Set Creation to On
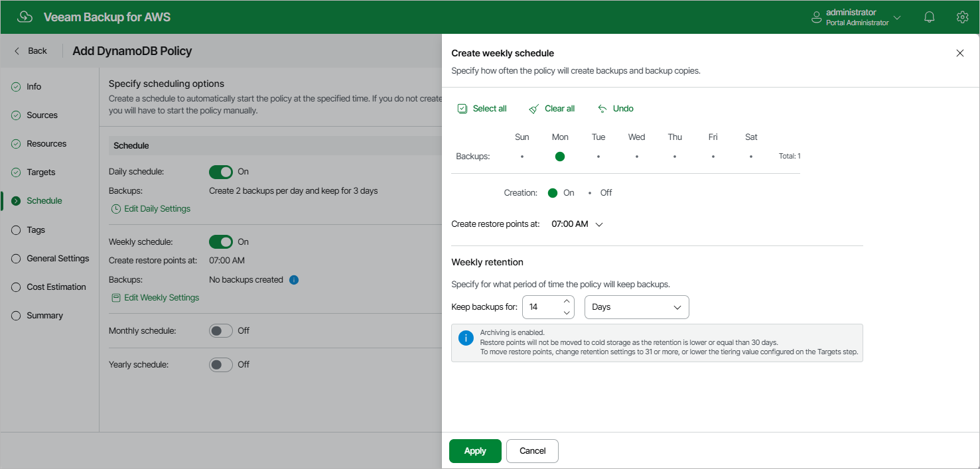Viewport: 980px width, 469px height. (x=553, y=193)
